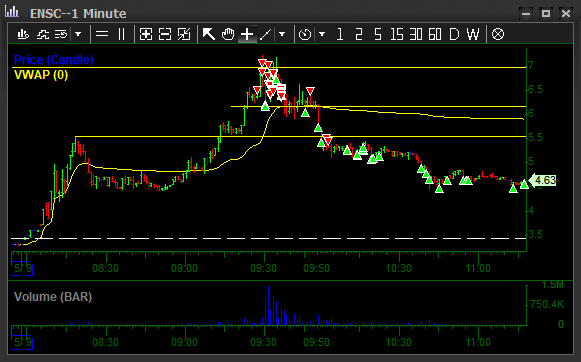Switch to 5 minute interval
This screenshot has width=581, height=362.
pyautogui.click(x=378, y=34)
